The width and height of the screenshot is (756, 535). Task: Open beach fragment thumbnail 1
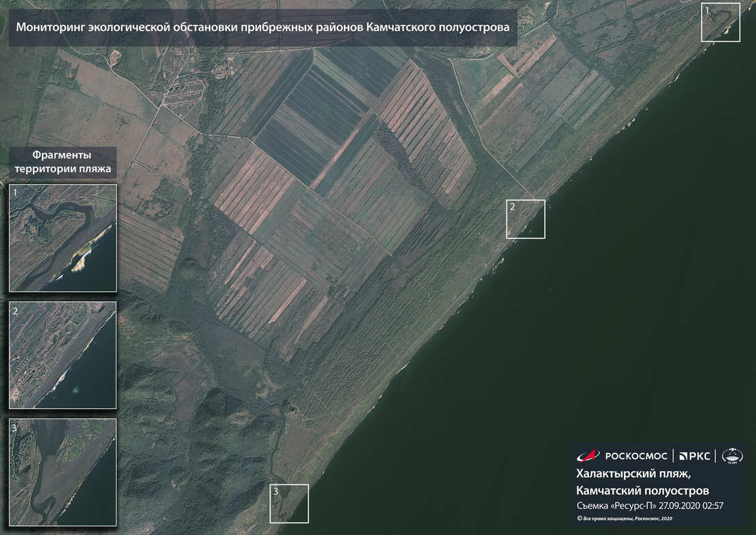62,238
